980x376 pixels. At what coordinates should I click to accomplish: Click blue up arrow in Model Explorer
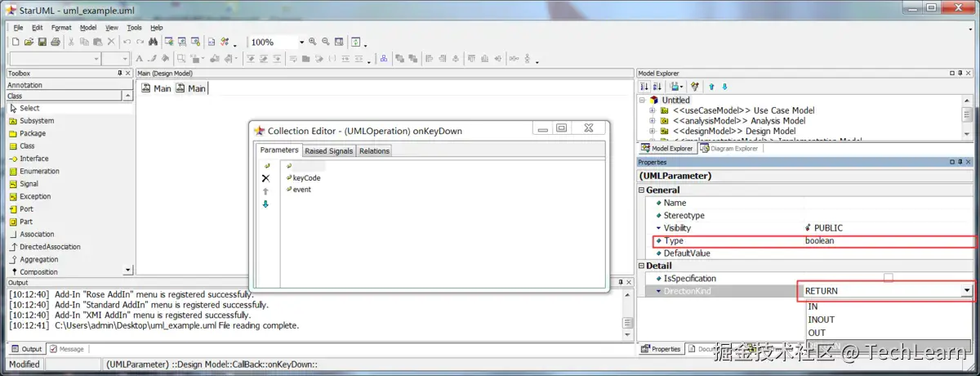point(711,86)
